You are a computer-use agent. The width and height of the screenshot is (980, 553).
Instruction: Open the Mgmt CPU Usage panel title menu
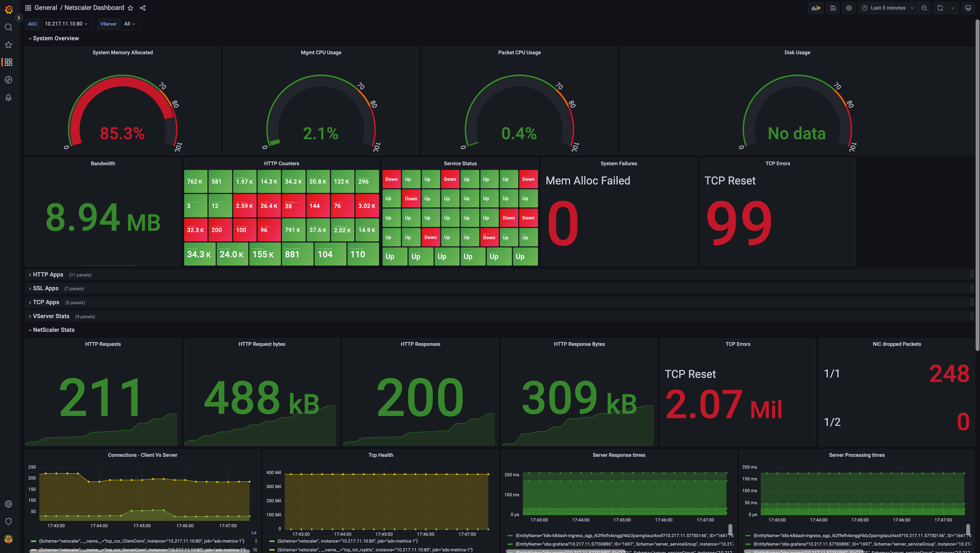click(321, 53)
